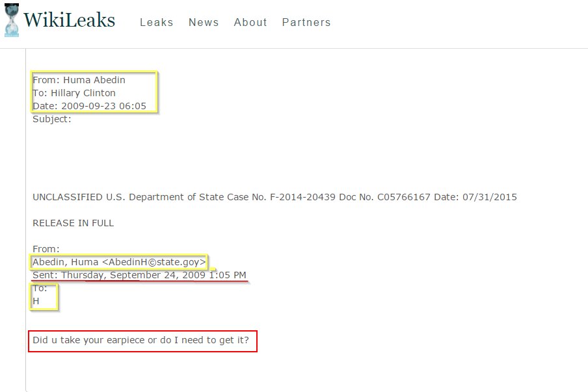Click the AbedinH state.gov email address line
The height and width of the screenshot is (392, 588).
pyautogui.click(x=119, y=262)
